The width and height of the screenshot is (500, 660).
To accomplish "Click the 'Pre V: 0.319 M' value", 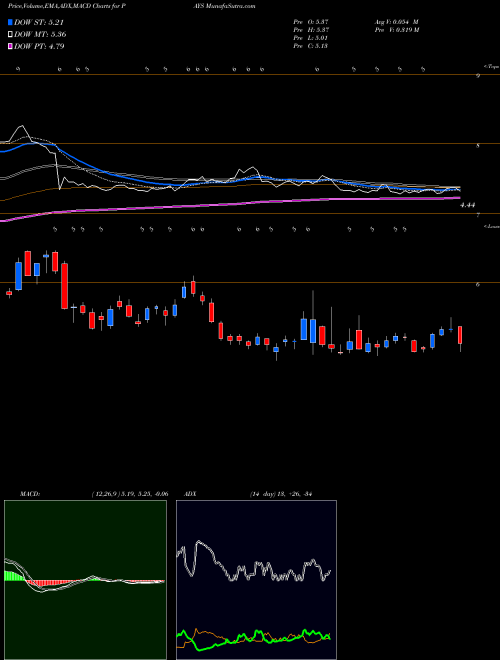I will click(x=396, y=30).
